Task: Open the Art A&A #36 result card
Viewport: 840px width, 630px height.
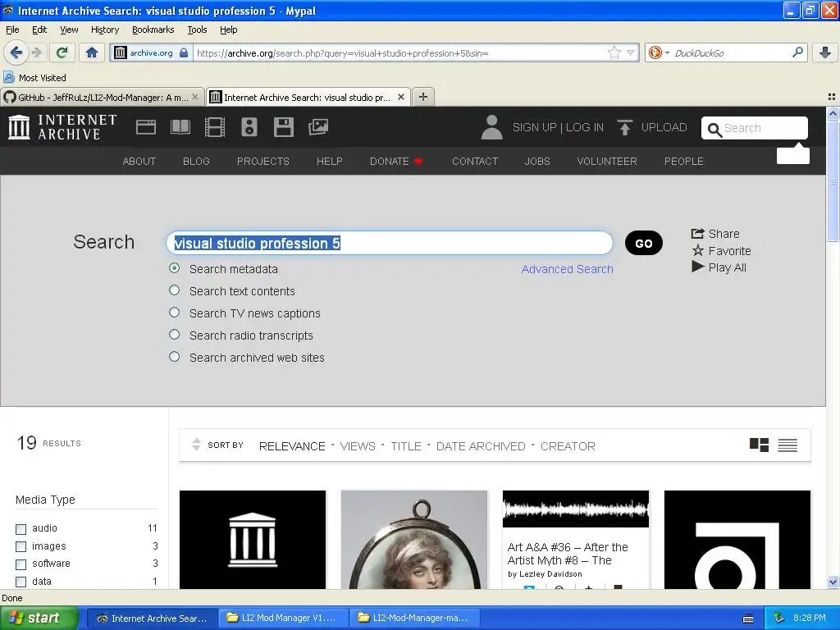Action: (576, 540)
